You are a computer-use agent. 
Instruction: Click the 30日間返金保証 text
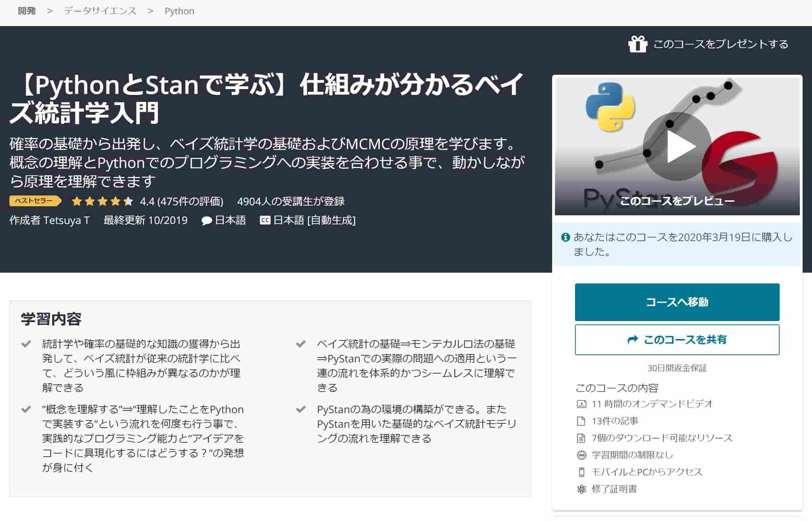coord(677,368)
